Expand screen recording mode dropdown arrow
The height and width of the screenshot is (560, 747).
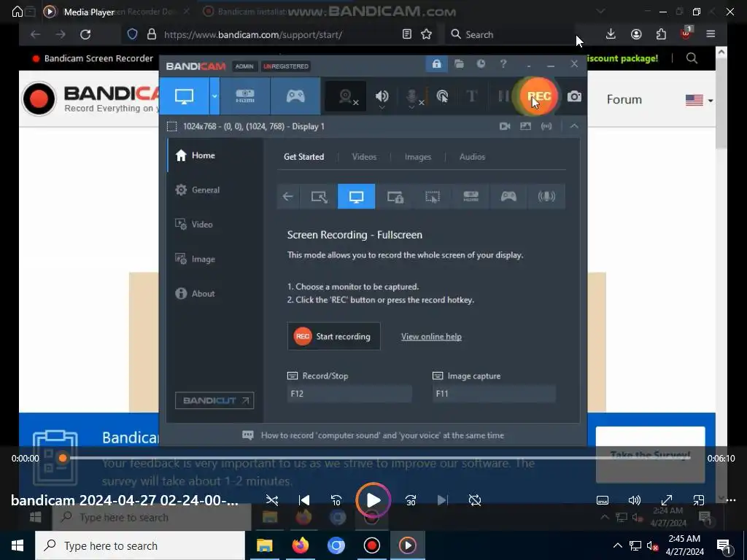pos(214,96)
